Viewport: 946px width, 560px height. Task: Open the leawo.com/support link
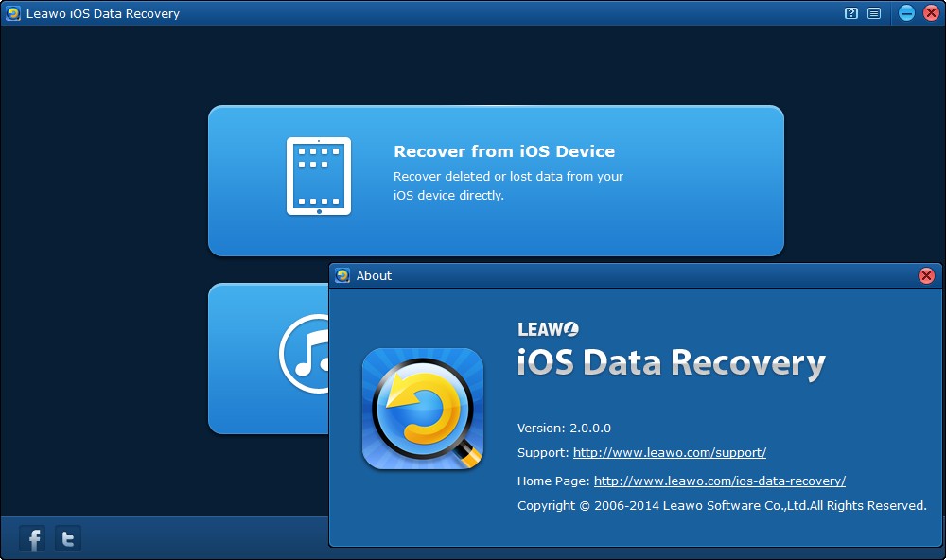(670, 452)
